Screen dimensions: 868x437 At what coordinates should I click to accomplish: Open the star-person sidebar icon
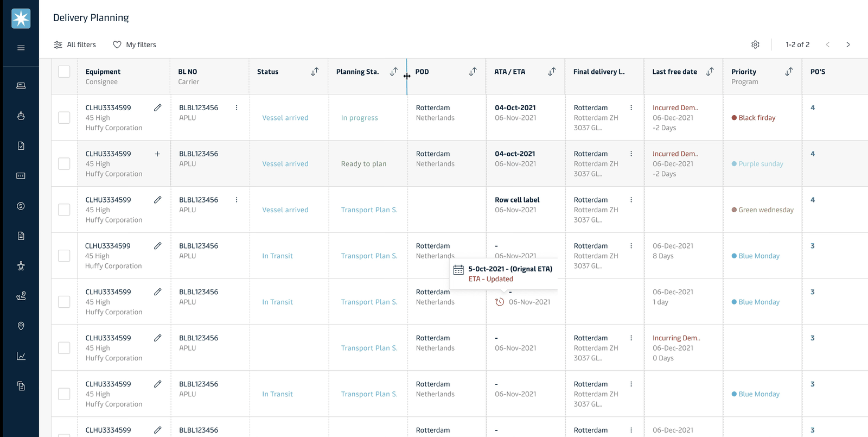coord(21,266)
